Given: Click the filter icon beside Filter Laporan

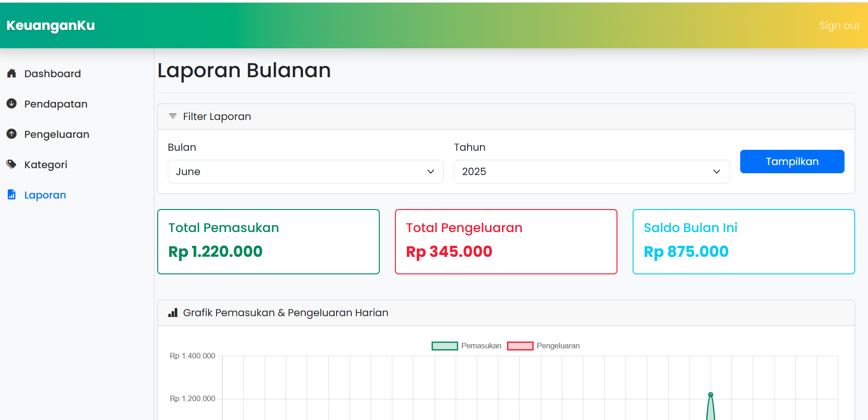Looking at the screenshot, I should click(x=173, y=116).
